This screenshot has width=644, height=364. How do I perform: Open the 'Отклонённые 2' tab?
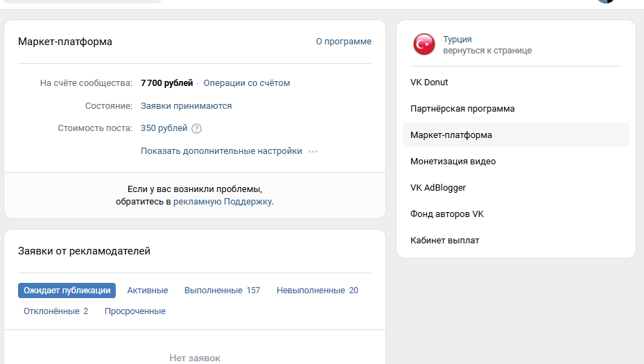pos(56,311)
